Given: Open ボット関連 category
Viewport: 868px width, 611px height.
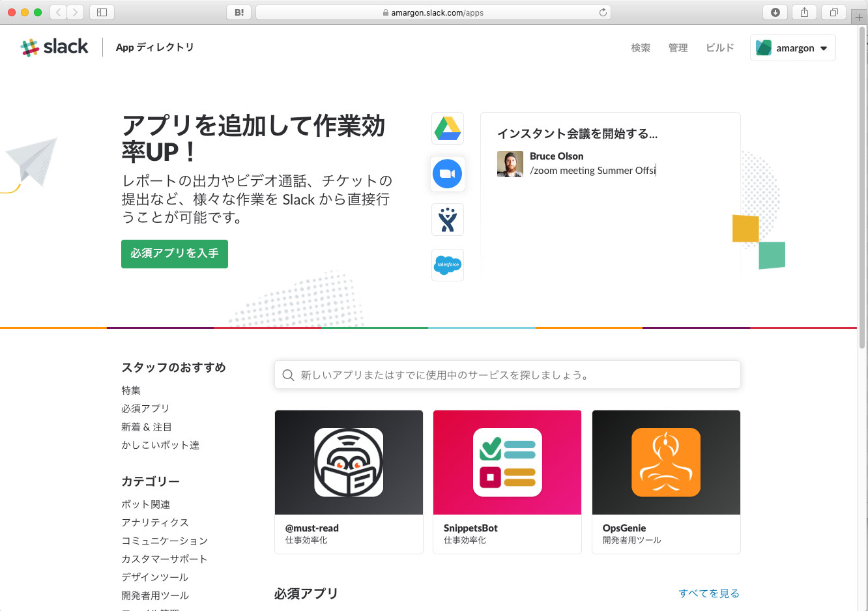Looking at the screenshot, I should 146,504.
